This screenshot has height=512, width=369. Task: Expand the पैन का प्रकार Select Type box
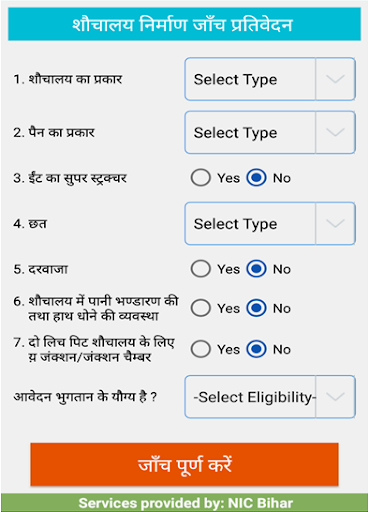click(270, 132)
